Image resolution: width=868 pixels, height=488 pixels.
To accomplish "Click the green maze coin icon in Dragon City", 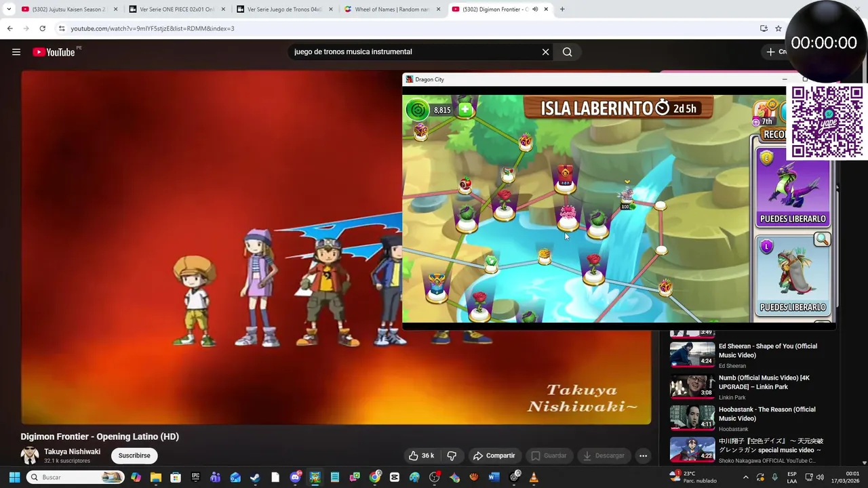I will pyautogui.click(x=418, y=110).
